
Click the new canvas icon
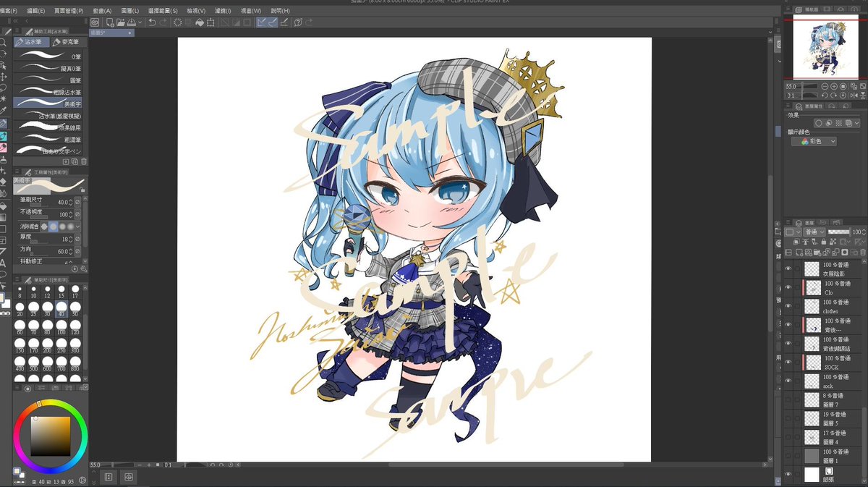[x=109, y=22]
